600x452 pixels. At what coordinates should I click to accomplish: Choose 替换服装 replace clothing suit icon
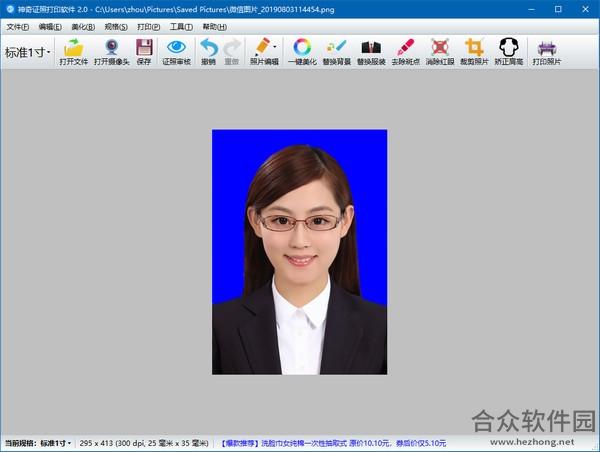371,52
